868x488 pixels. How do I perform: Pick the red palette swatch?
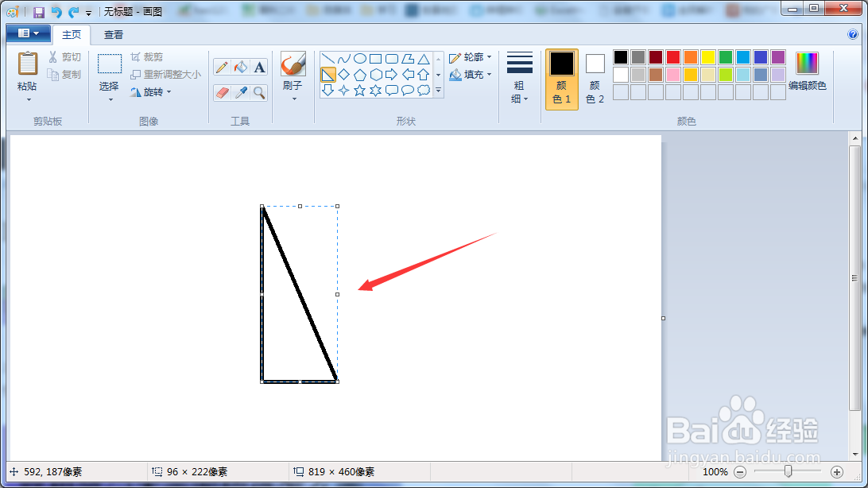tap(673, 57)
